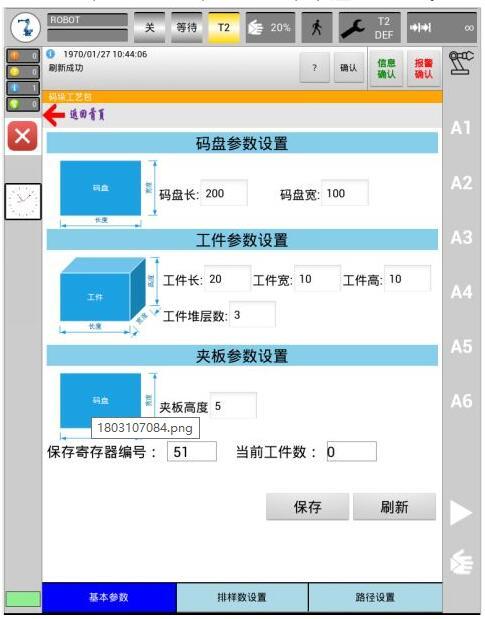Screen dimensions: 485x619
Task: Click the red back arrow to return home
Action: click(x=54, y=115)
